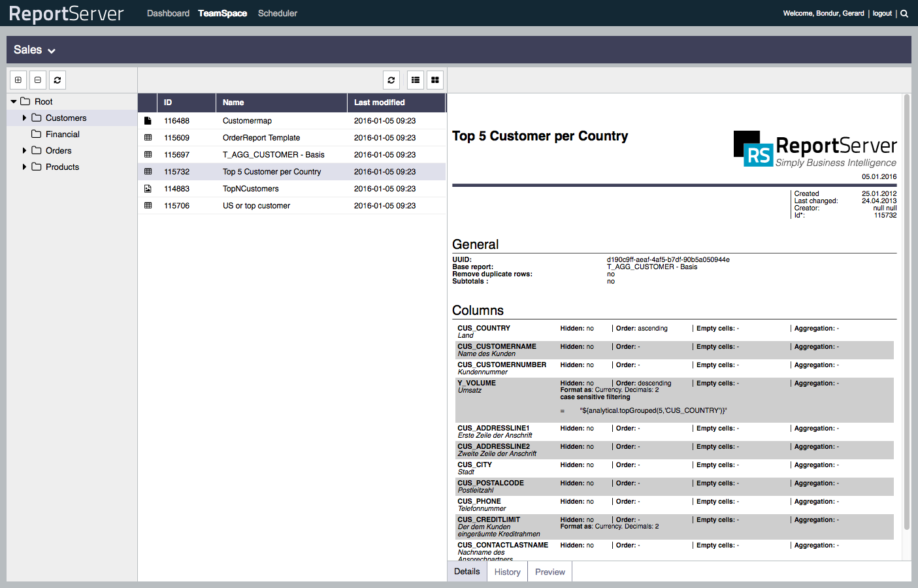Click the Top 5 Customer table icon
This screenshot has height=588, width=918.
(148, 172)
